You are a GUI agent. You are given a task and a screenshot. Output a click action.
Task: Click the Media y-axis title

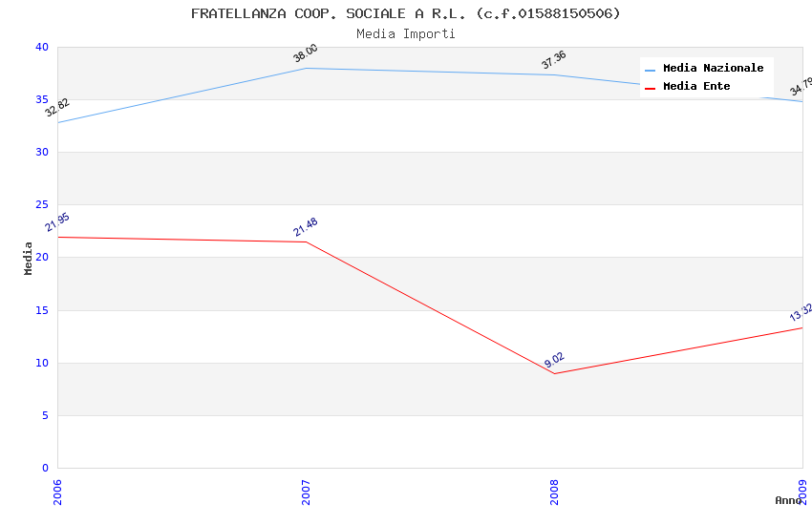pyautogui.click(x=29, y=258)
